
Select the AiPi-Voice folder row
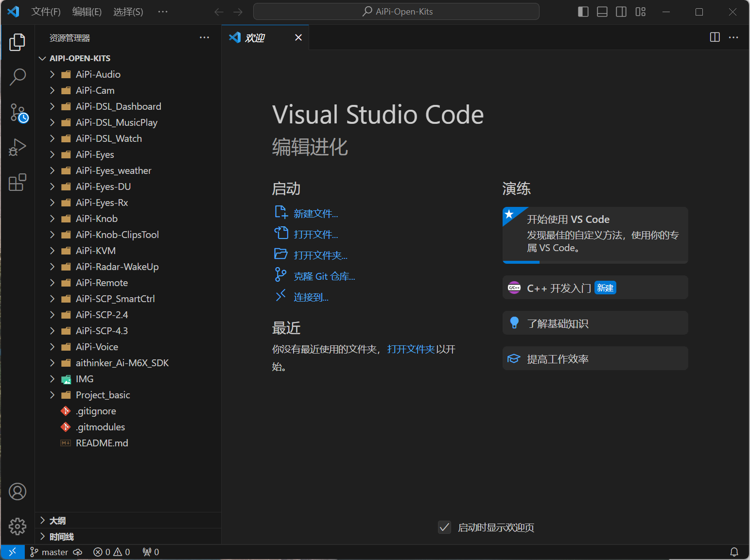click(x=128, y=347)
